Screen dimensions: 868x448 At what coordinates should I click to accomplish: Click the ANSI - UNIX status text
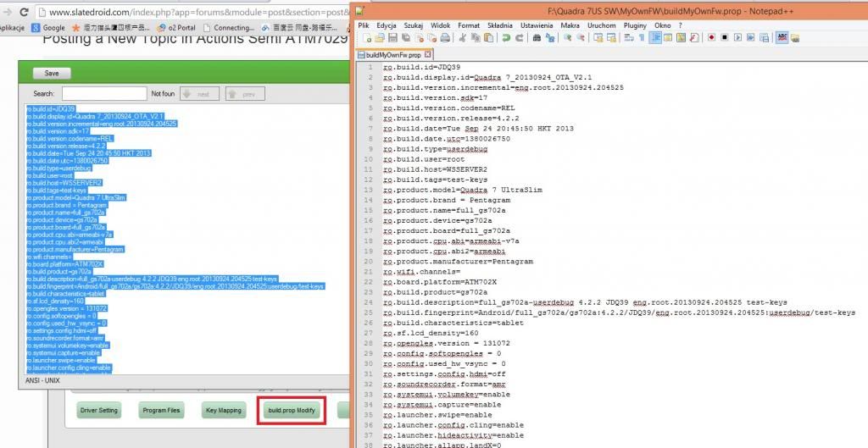(x=42, y=380)
